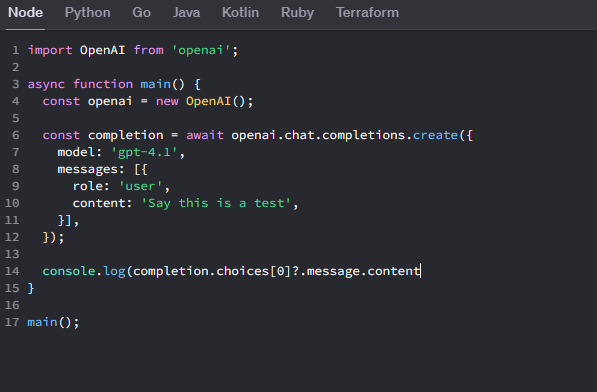
Task: Click the 'openai' import string
Action: (201, 50)
